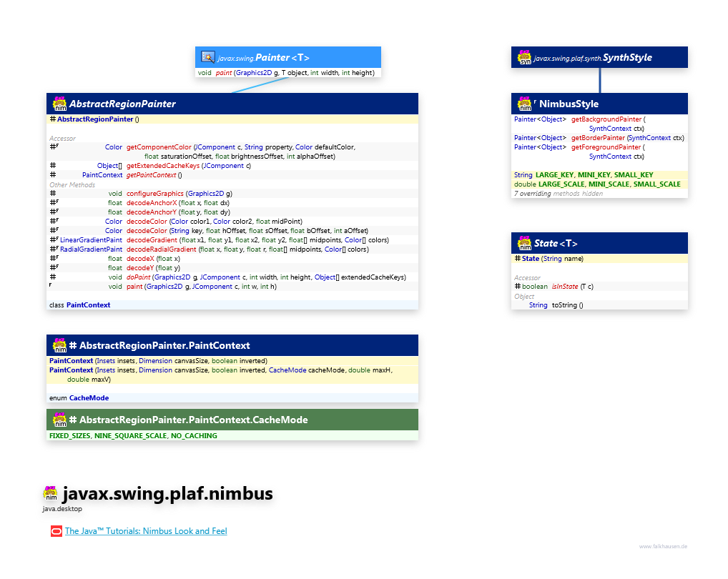Viewport: 728px width, 579px height.
Task: Click the SynthStyle package icon
Action: (x=525, y=57)
